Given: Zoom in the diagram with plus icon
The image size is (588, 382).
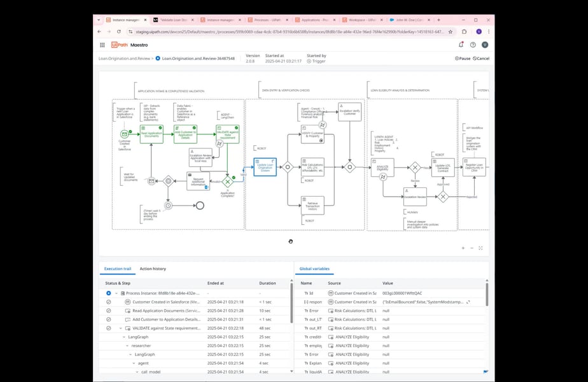Looking at the screenshot, I should tap(463, 248).
